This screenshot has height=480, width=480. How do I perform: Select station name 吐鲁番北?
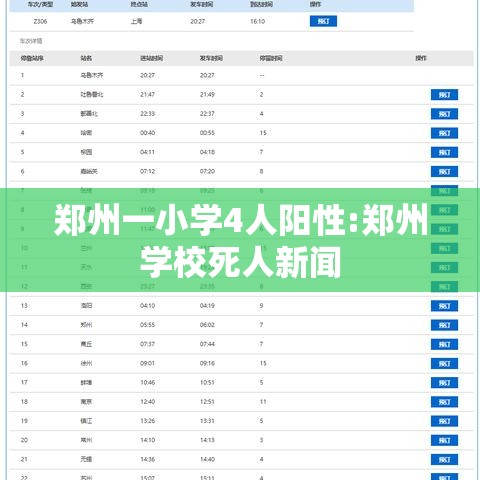[x=92, y=95]
